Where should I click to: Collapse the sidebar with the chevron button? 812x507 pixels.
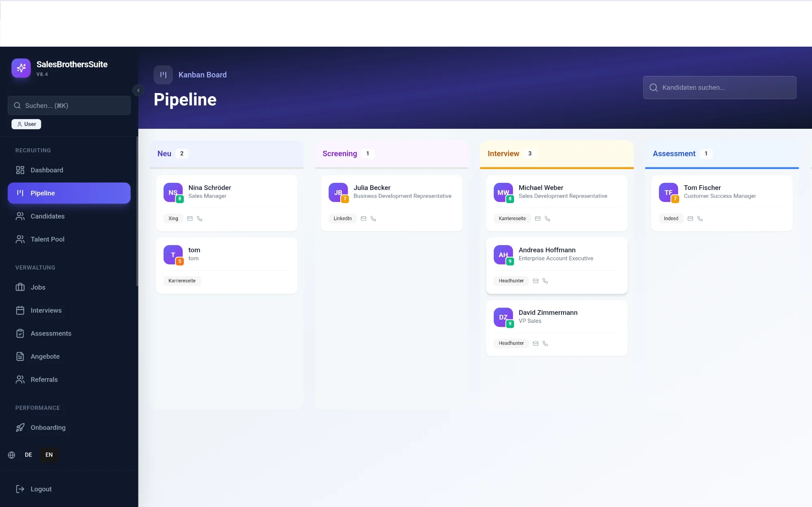point(138,90)
